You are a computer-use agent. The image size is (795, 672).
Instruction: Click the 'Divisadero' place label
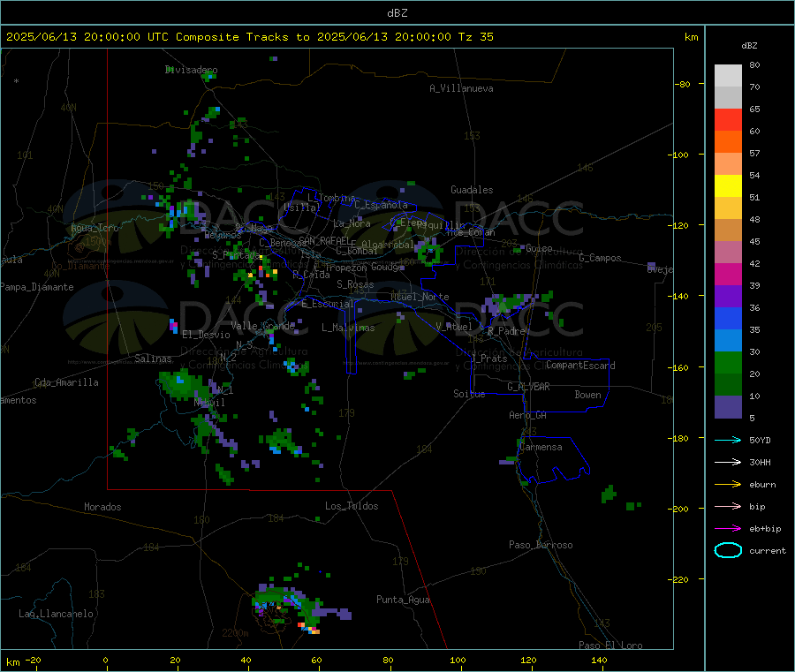(192, 70)
